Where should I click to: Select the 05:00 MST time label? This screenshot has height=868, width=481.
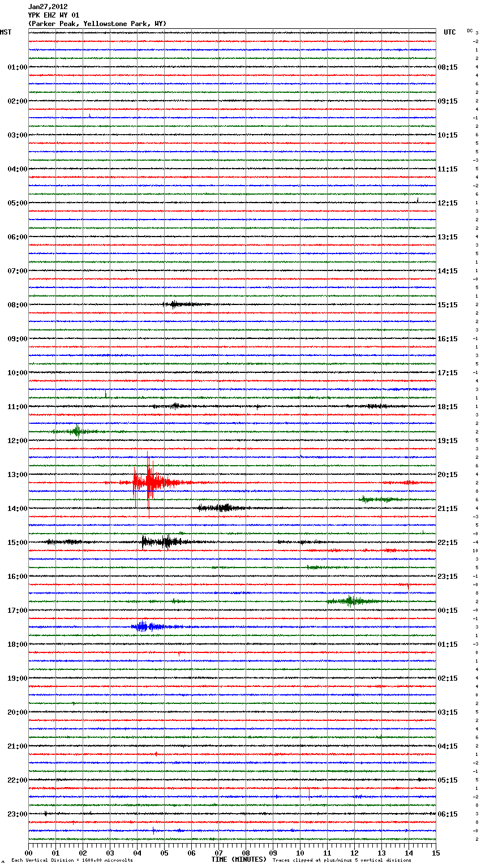pyautogui.click(x=17, y=203)
